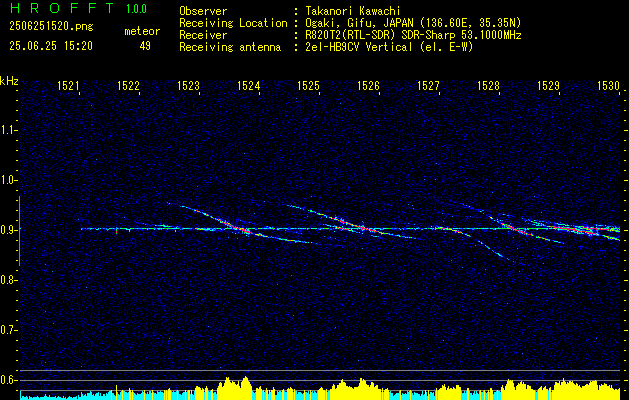Click the 1.1 kHz frequency label
The image size is (629, 400).
coord(7,130)
